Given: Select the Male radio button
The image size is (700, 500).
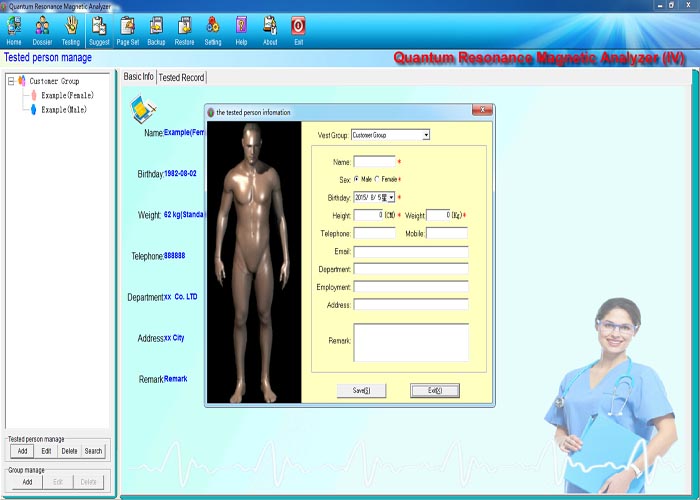Looking at the screenshot, I should coord(357,179).
